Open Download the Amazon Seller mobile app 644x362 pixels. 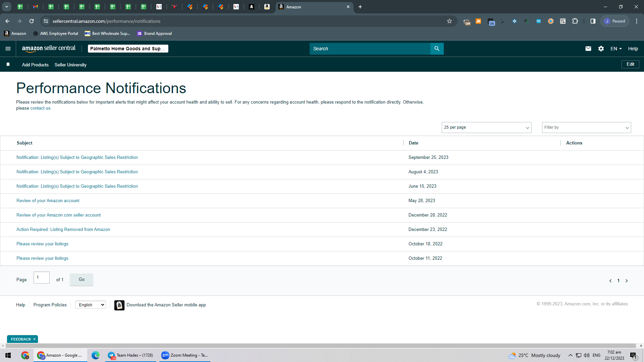click(x=166, y=305)
